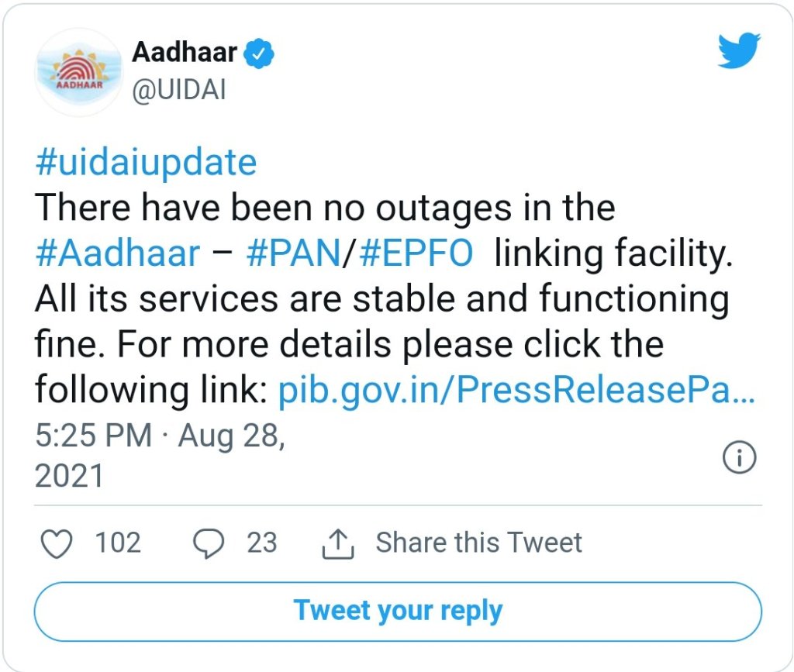Open the tweet info icon
The image size is (794, 672).
(739, 459)
